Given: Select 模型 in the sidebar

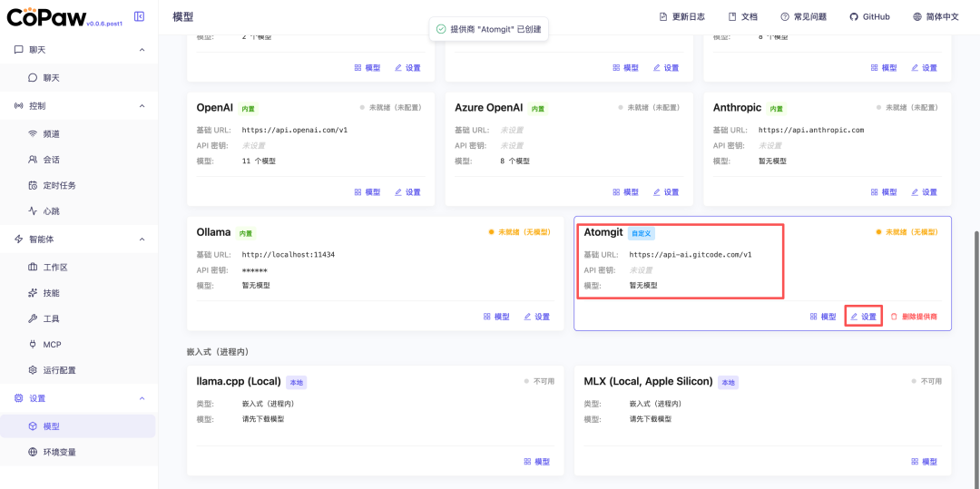Looking at the screenshot, I should (x=78, y=425).
